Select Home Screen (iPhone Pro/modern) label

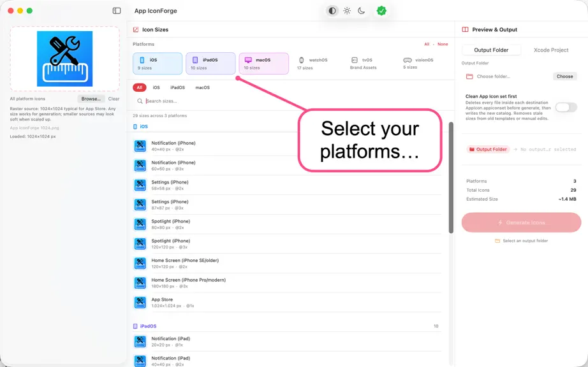[x=188, y=280]
